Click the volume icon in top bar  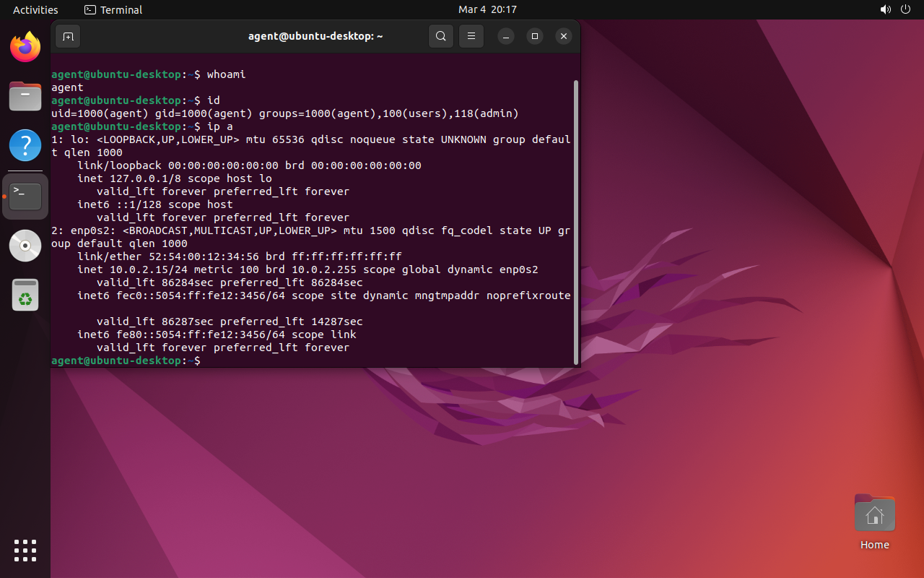click(x=885, y=9)
